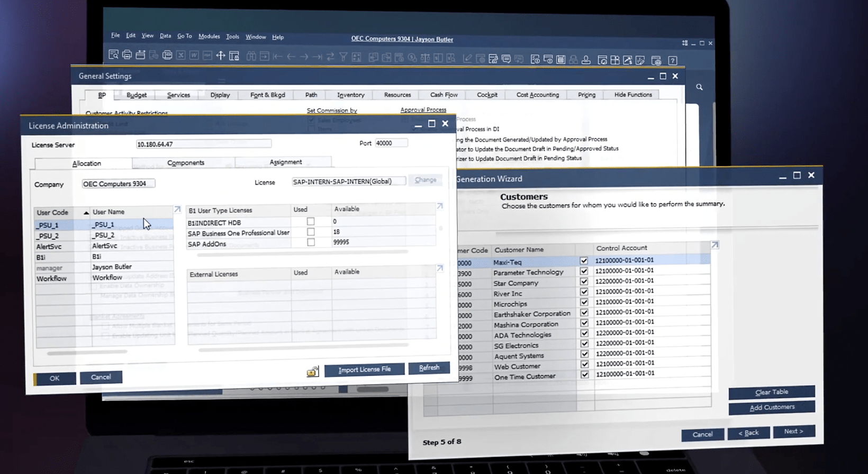Screen dimensions: 868x474
Task: Click the Email envelope toolbar icon
Action: [140, 55]
